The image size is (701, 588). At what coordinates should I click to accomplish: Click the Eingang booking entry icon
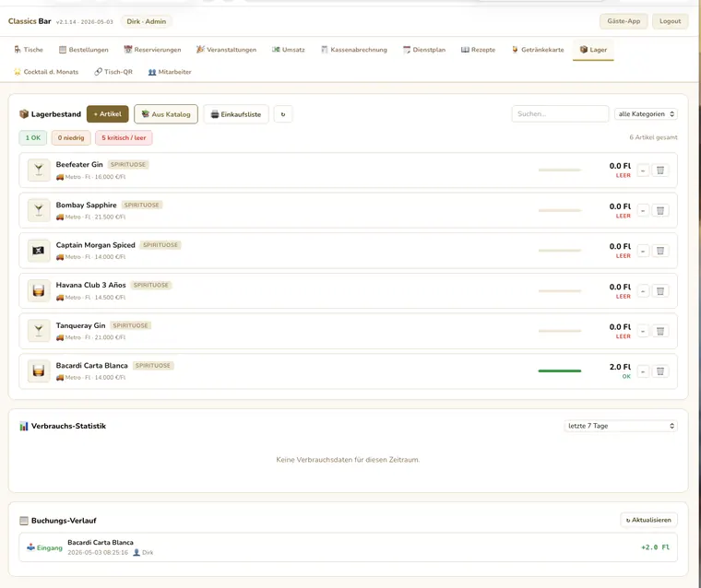(x=30, y=547)
